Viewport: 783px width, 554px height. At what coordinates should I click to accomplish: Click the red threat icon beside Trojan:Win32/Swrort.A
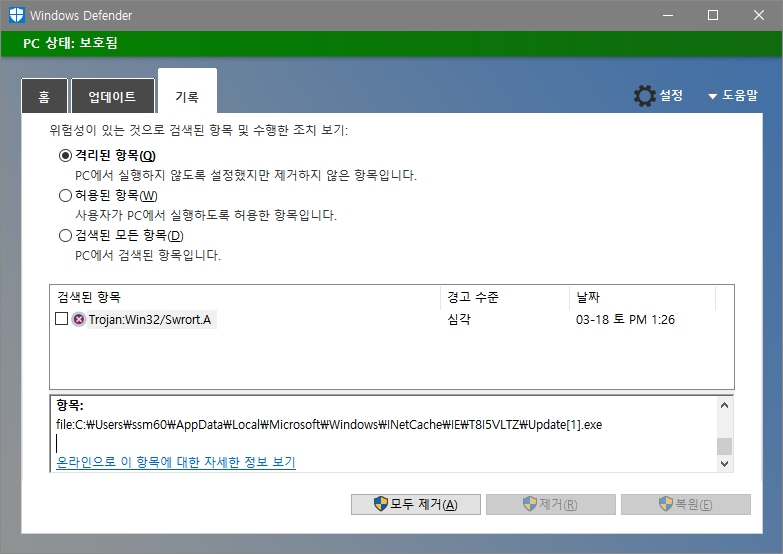(79, 319)
